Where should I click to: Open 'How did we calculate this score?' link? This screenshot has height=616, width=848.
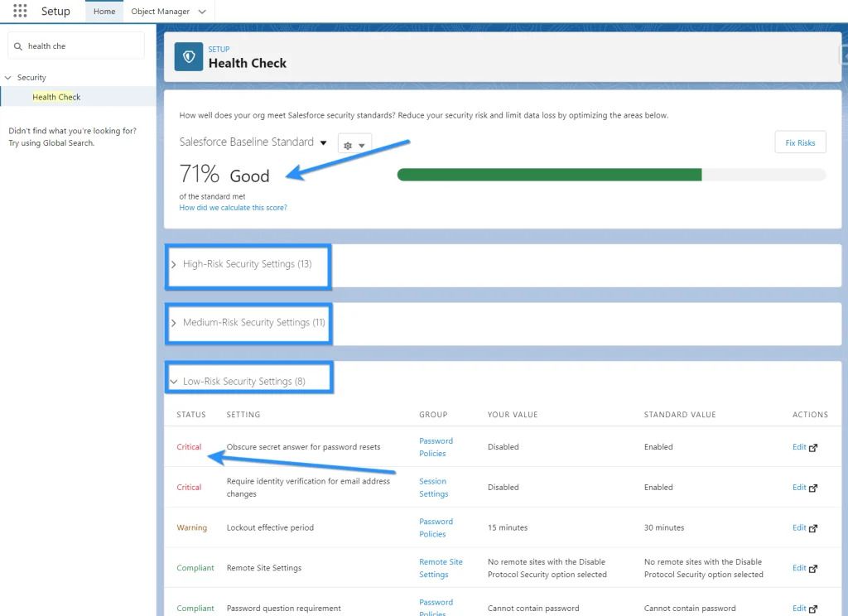coord(233,208)
